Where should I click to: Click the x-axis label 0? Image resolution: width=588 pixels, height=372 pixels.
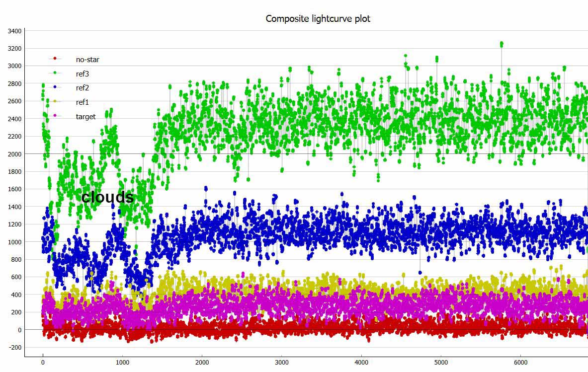[x=43, y=362]
